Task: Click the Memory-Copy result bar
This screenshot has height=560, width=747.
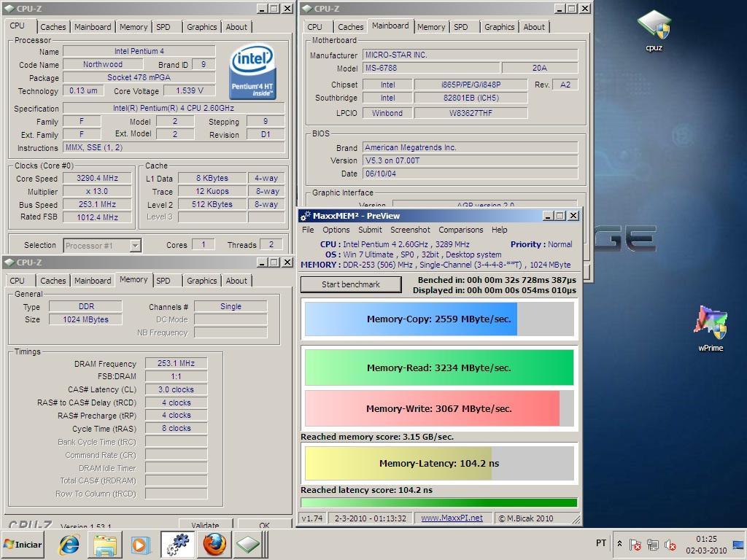Action: 438,319
